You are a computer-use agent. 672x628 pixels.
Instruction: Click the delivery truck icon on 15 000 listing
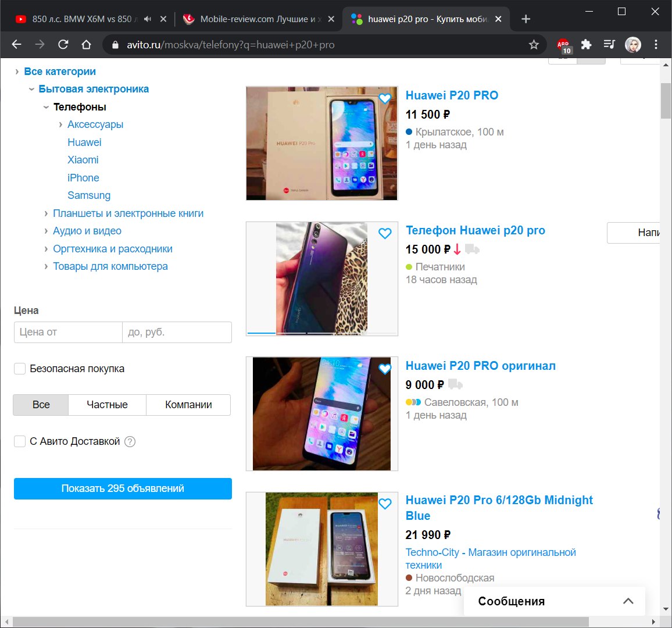pyautogui.click(x=472, y=249)
